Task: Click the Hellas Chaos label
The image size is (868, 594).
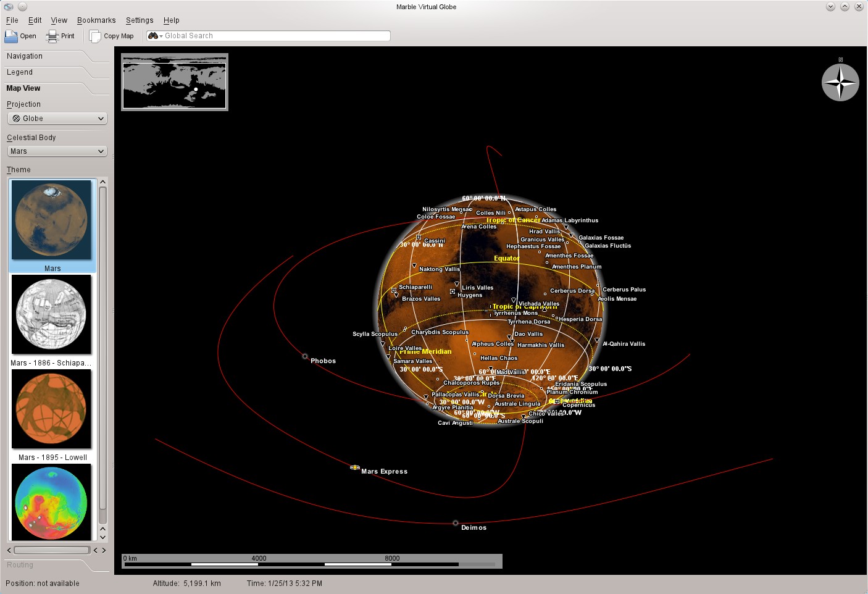Action: tap(499, 358)
